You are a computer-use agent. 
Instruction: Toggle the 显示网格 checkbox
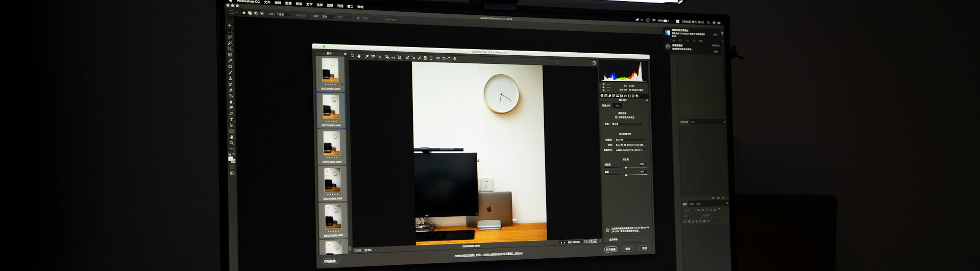coord(607,239)
